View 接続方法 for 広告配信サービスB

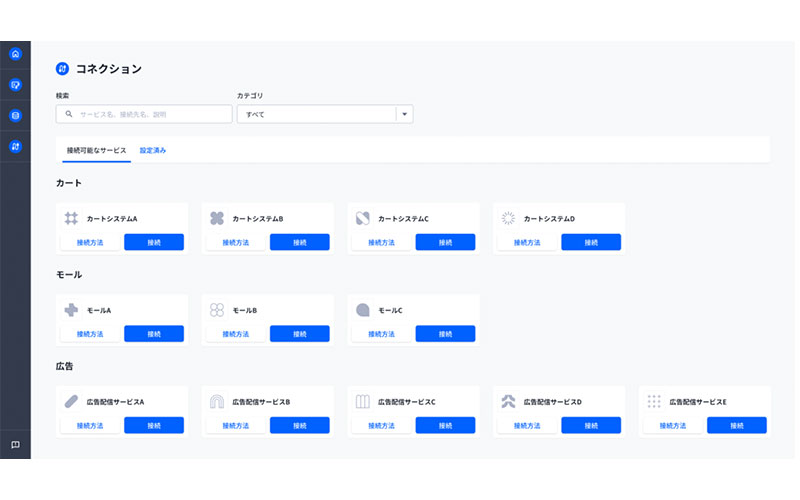tap(236, 426)
